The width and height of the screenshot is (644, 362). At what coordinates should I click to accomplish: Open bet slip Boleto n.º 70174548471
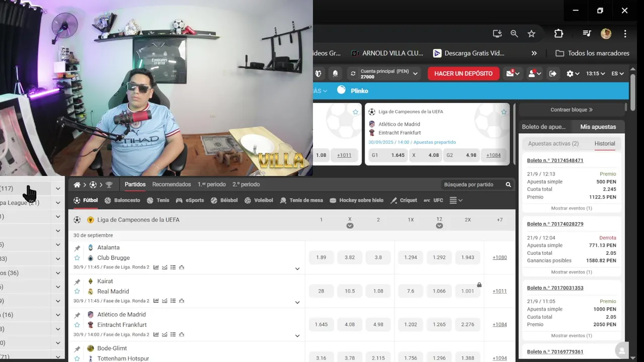[555, 160]
